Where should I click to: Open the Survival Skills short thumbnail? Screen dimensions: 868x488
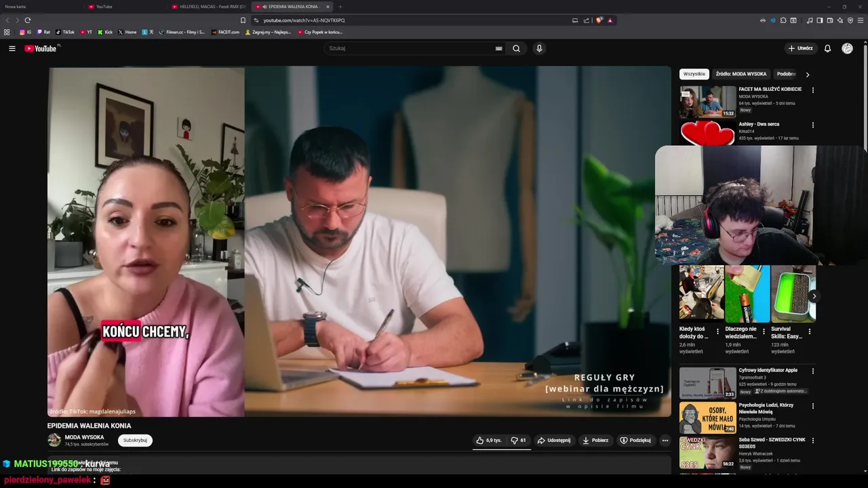tap(793, 293)
